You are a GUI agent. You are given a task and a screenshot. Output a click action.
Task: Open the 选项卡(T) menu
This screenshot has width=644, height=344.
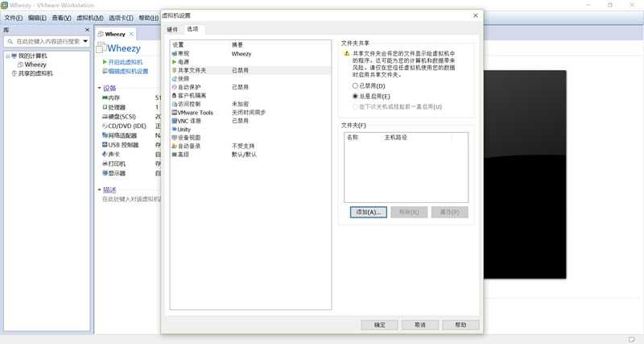(121, 18)
